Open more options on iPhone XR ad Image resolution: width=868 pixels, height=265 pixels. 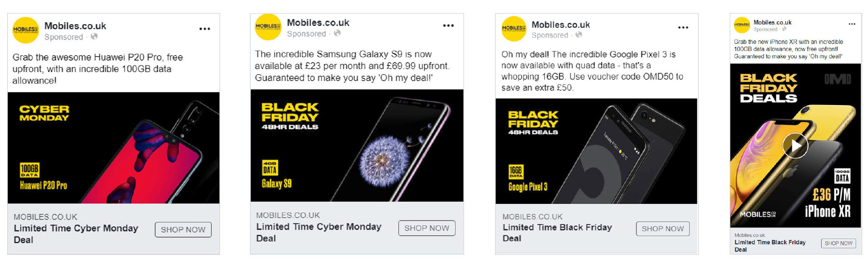(852, 24)
